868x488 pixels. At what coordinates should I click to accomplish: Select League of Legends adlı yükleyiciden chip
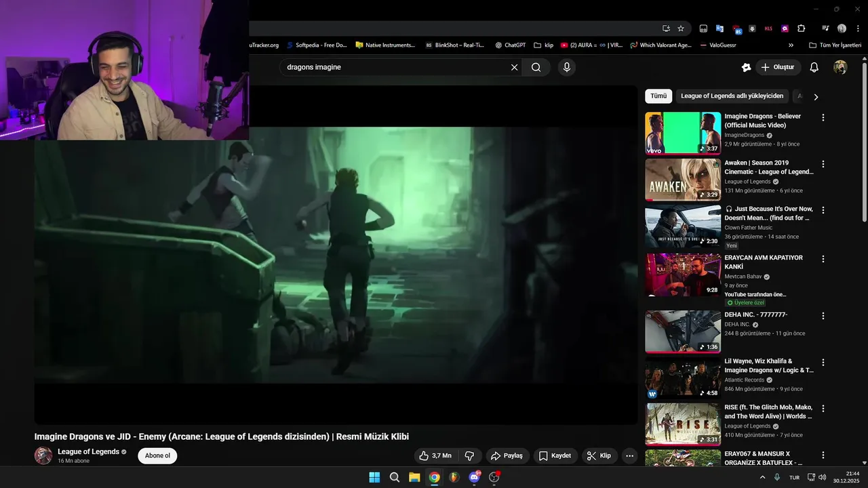732,96
